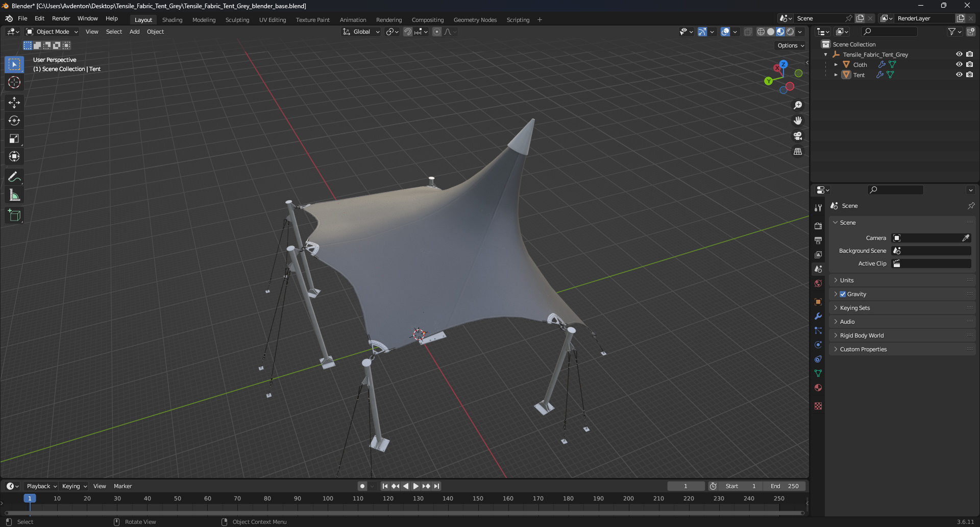
Task: Open the Edit menu
Action: [39, 18]
